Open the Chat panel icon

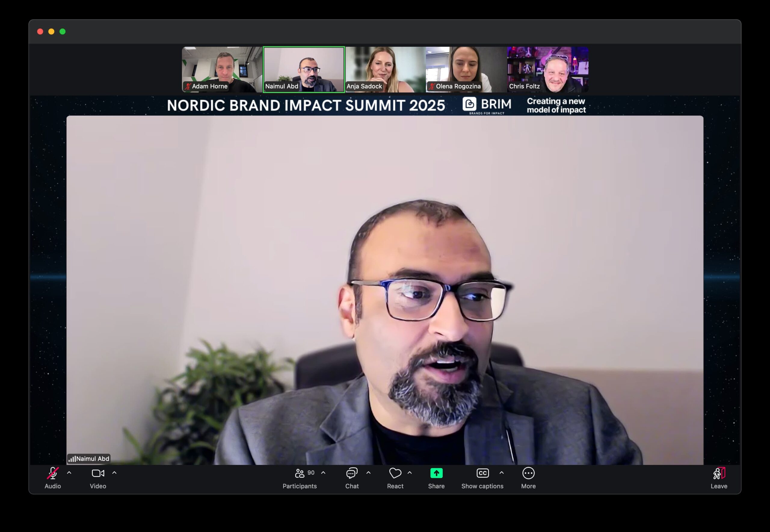point(352,473)
